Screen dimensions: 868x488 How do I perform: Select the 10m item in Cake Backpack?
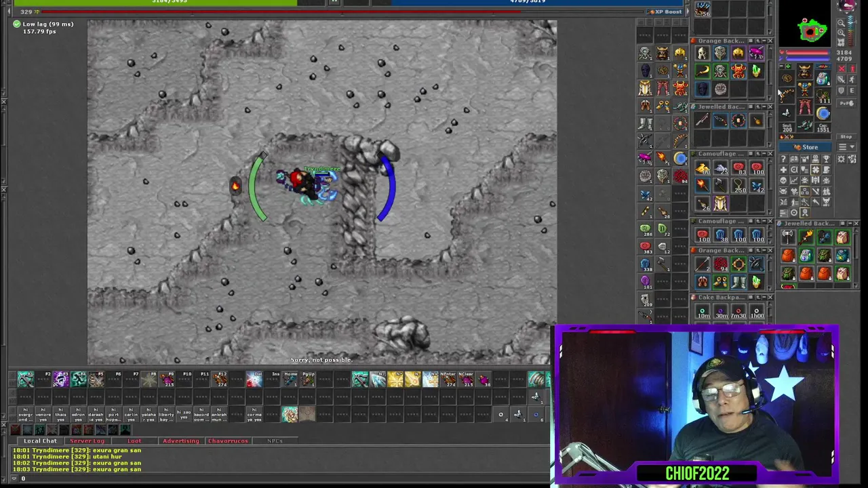[703, 312]
